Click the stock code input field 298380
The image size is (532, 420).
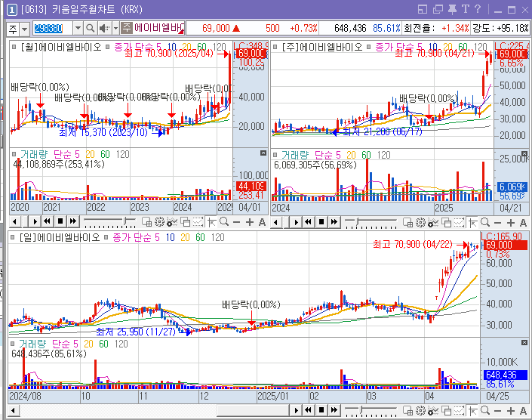point(53,28)
